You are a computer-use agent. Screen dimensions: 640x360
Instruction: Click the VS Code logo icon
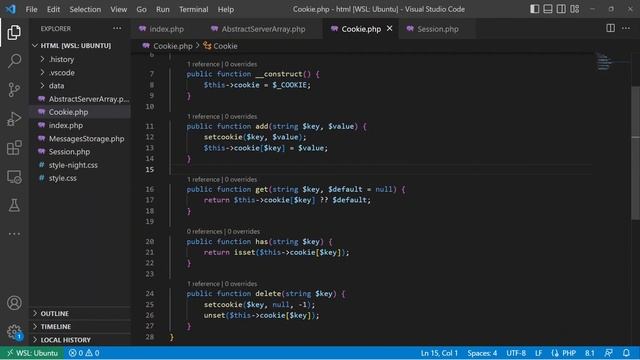click(11, 9)
